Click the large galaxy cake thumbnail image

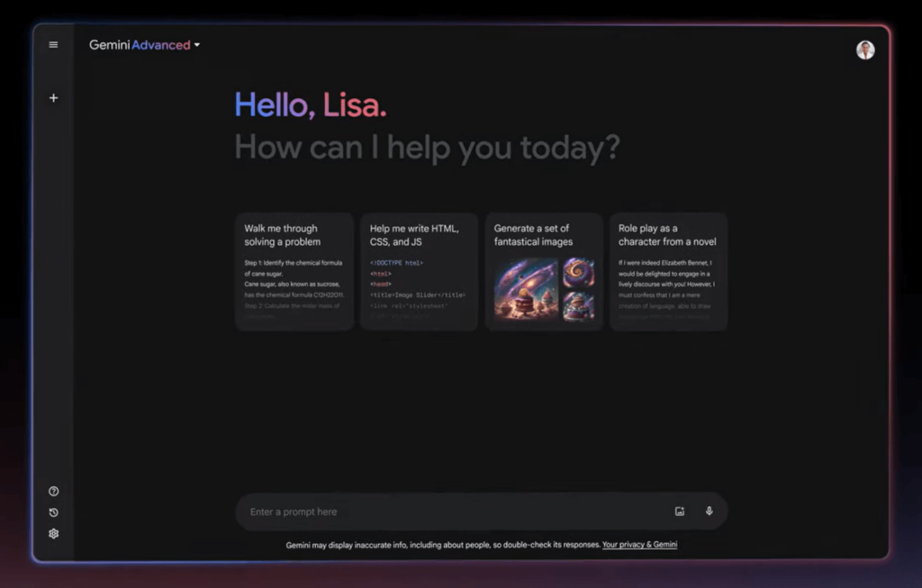point(526,289)
